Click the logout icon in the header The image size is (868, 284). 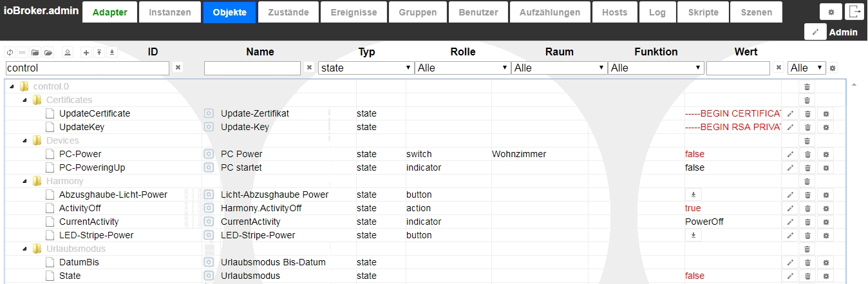[854, 12]
